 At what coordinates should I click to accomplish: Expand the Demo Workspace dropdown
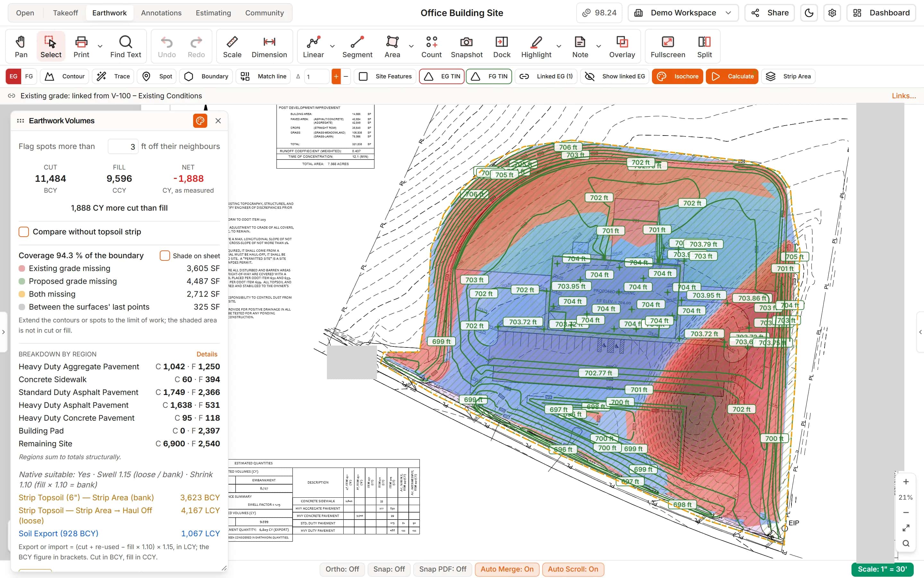click(683, 13)
